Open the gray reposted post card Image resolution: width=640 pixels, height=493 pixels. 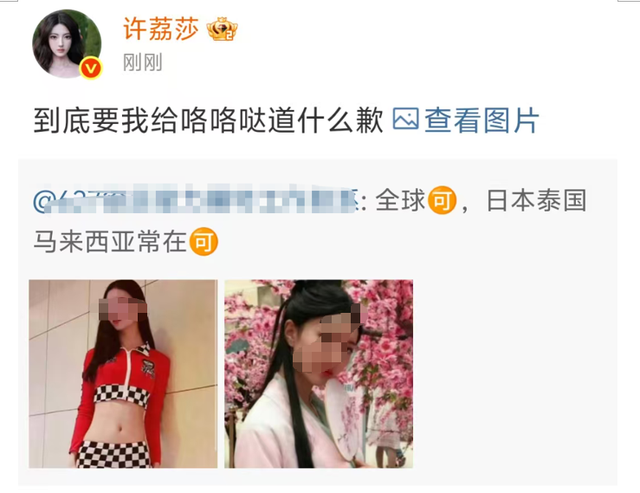click(x=318, y=322)
